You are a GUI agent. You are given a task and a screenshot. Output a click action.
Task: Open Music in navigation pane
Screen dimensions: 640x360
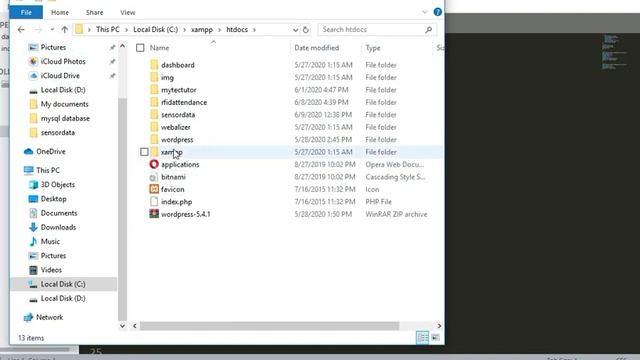click(x=44, y=242)
